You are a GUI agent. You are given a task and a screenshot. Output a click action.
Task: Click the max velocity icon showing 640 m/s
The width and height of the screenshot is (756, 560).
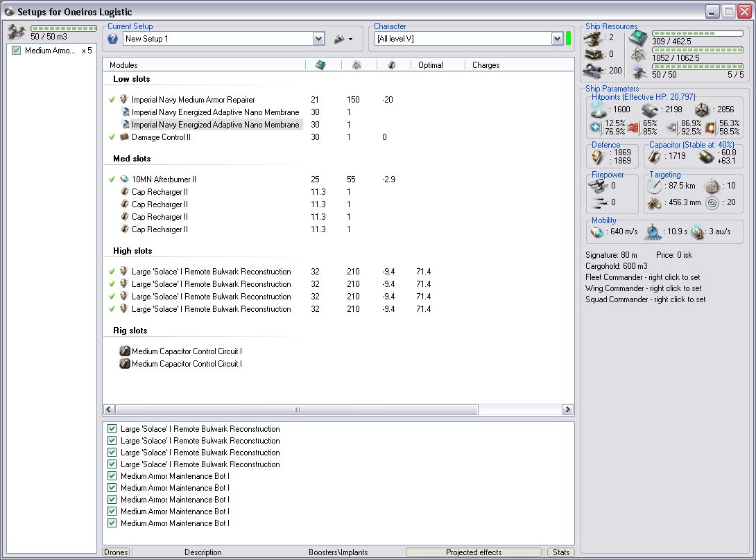click(x=597, y=231)
